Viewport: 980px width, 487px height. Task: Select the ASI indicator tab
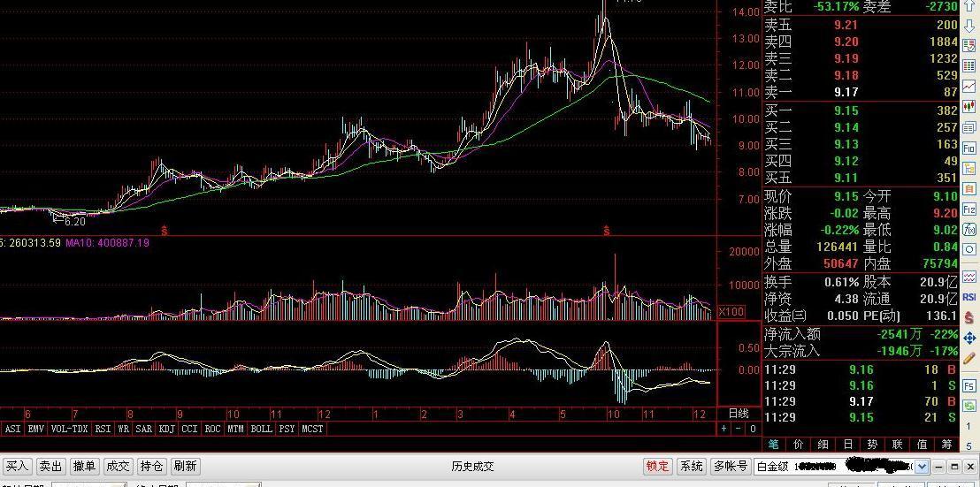coord(12,429)
